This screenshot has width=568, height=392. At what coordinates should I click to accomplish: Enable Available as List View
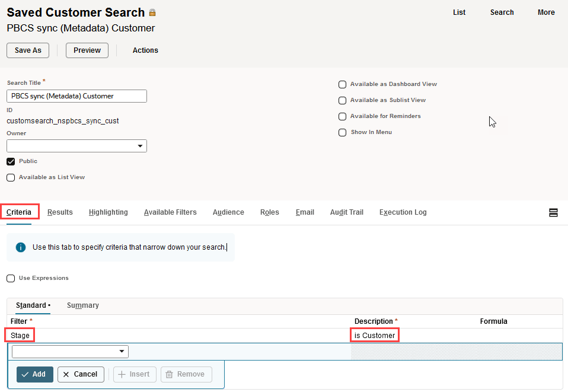(11, 177)
